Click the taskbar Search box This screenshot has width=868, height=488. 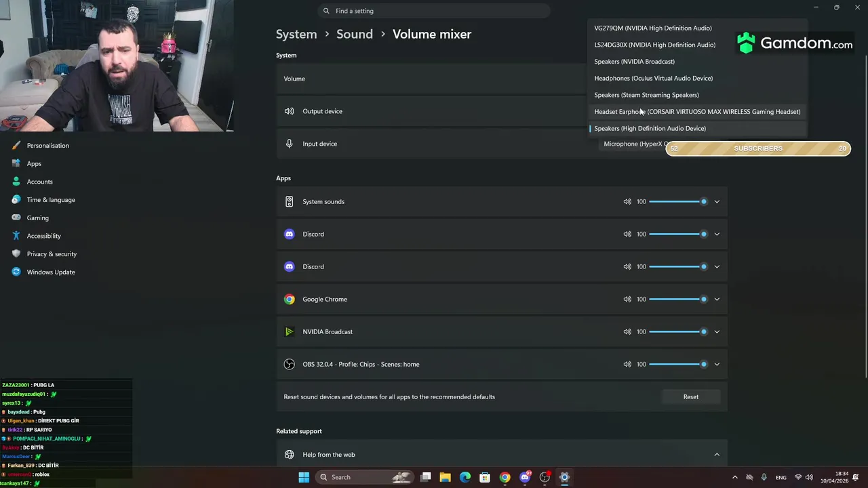pyautogui.click(x=363, y=477)
